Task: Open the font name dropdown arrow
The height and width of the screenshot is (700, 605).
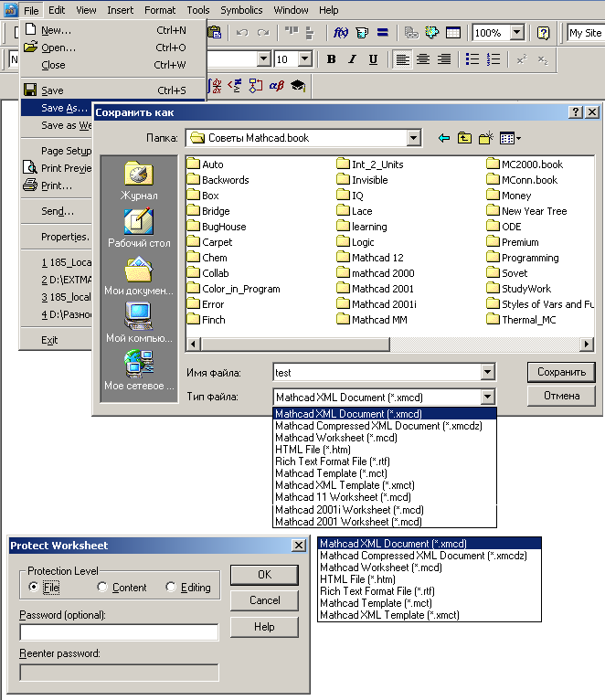Action: click(x=264, y=58)
